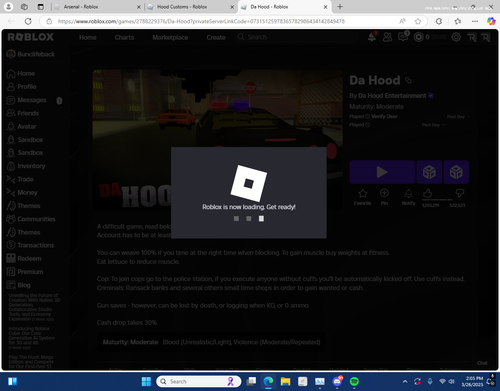
Task: Open Premium in the sidebar
Action: (x=25, y=272)
